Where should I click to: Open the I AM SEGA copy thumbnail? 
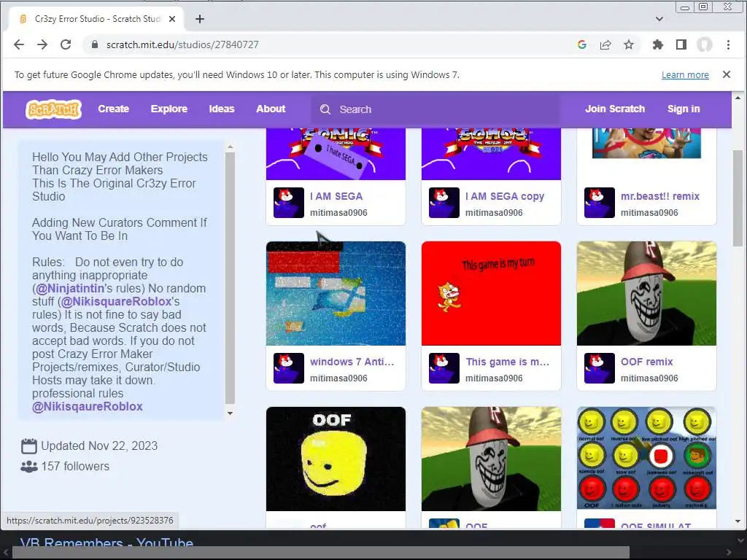coord(491,154)
